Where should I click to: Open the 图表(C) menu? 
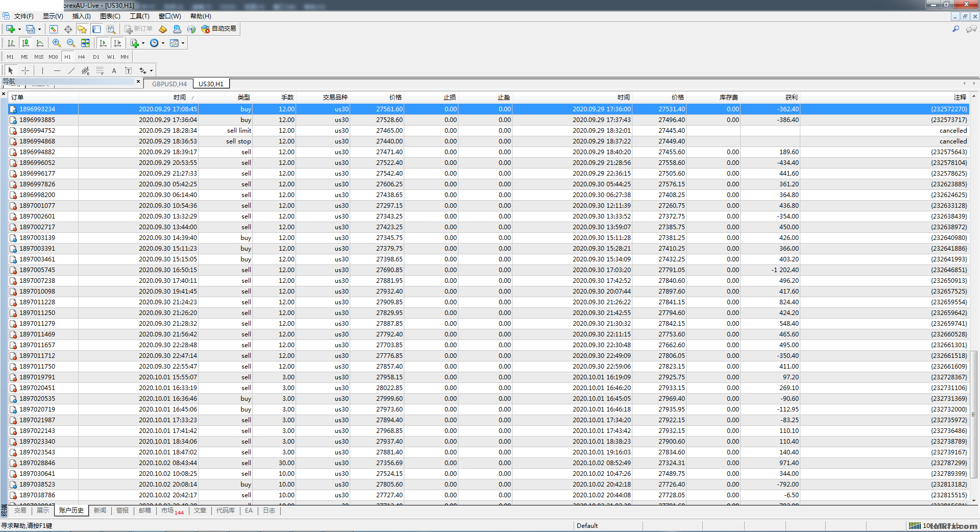[110, 16]
